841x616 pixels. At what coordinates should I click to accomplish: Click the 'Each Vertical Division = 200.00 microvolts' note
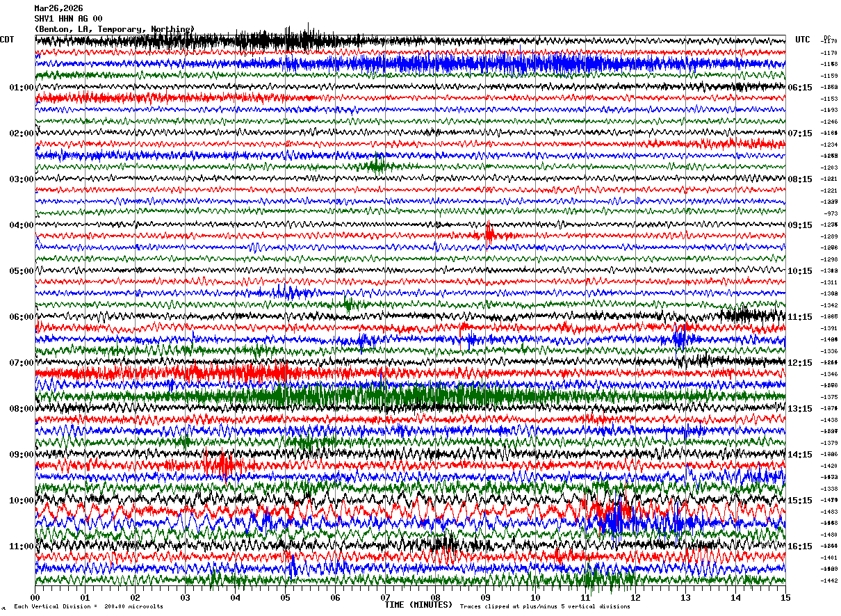pyautogui.click(x=88, y=606)
